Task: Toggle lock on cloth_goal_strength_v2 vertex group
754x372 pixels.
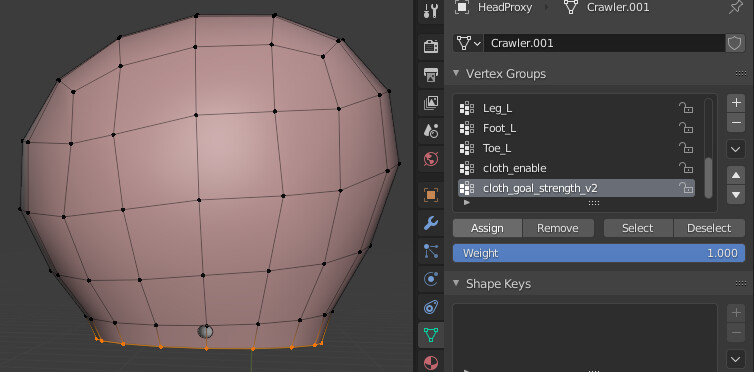Action: point(686,188)
